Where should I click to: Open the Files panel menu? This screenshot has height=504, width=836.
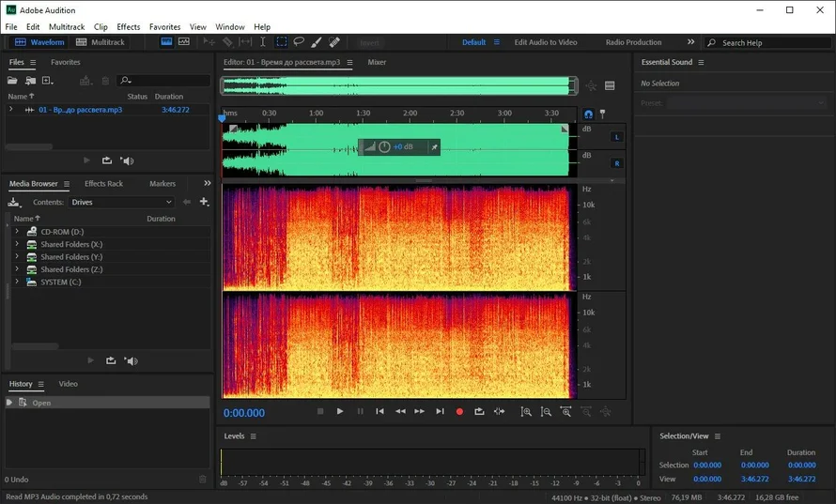[33, 62]
